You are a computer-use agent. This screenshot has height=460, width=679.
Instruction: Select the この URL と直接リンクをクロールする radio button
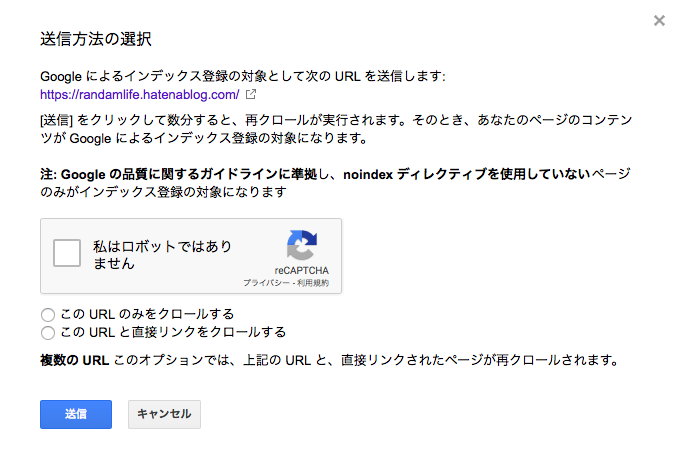48,333
